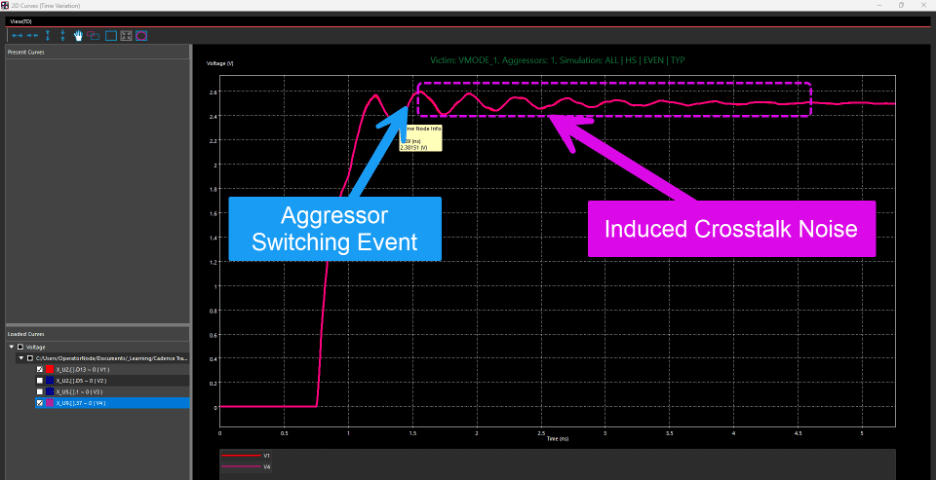Click the red V1 color swatch

[50, 370]
